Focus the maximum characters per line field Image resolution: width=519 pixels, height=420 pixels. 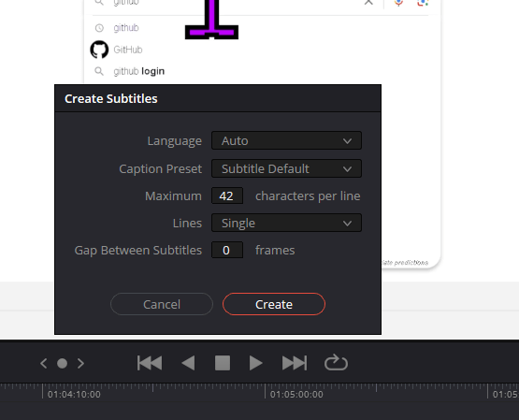click(x=227, y=196)
